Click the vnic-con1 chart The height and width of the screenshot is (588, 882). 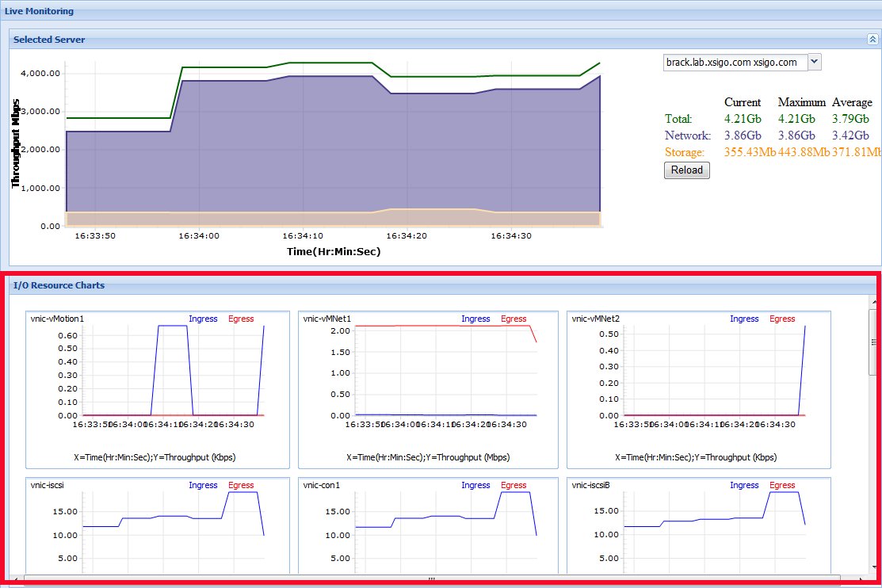[428, 526]
